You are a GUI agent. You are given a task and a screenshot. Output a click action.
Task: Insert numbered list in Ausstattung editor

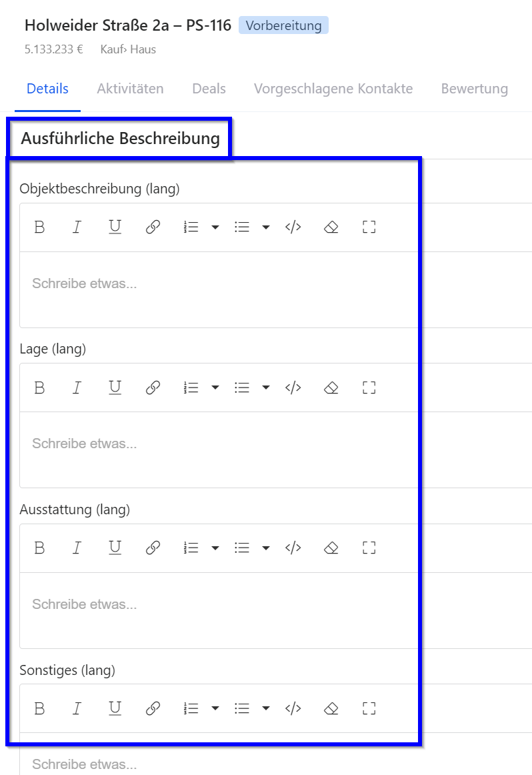click(x=191, y=548)
